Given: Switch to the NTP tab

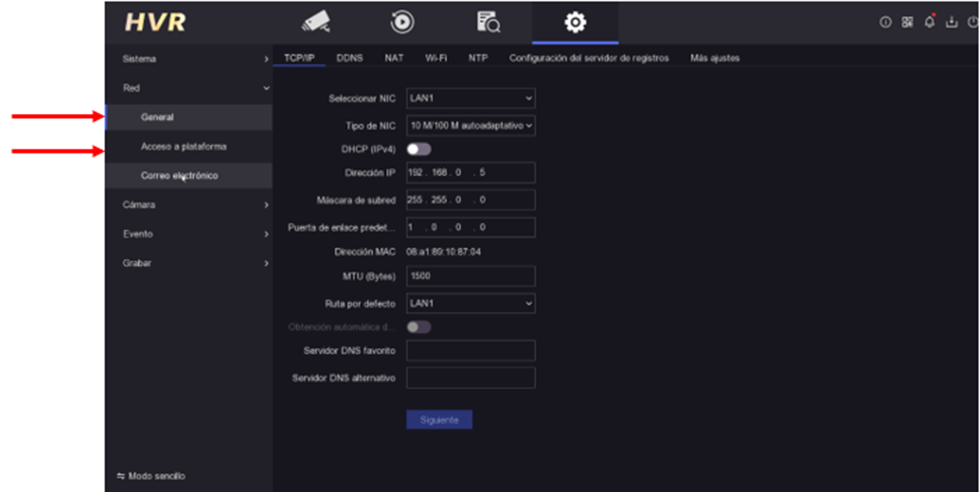Looking at the screenshot, I should point(478,58).
